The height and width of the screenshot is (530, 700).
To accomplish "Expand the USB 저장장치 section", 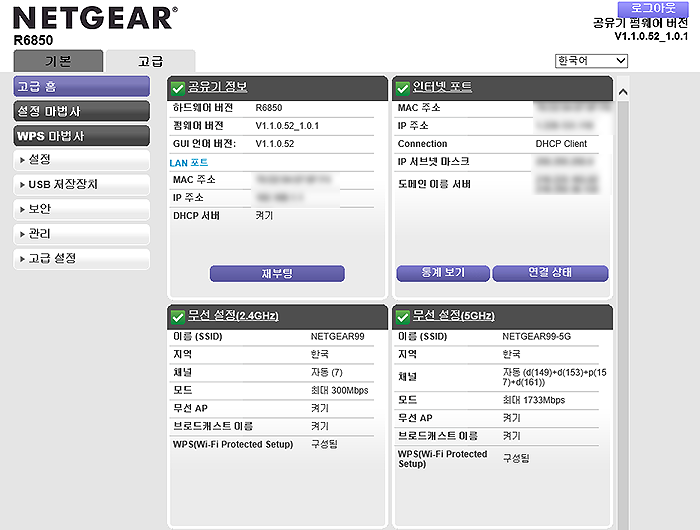I will point(82,184).
